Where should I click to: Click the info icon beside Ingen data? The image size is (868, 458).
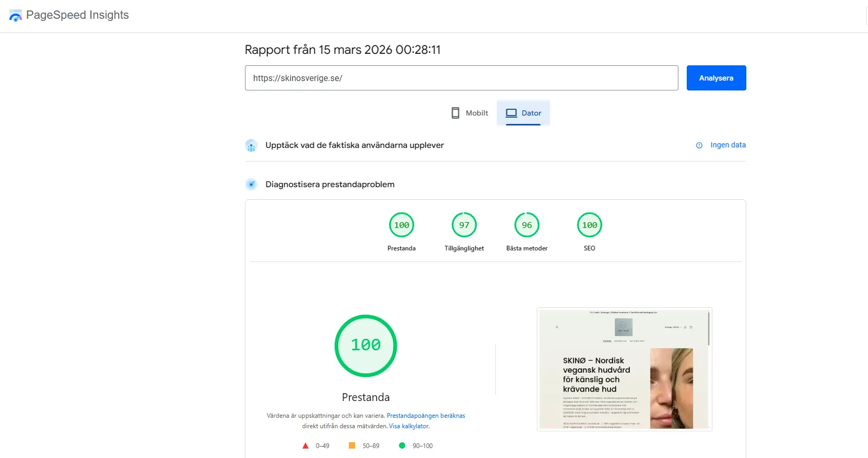tap(699, 145)
